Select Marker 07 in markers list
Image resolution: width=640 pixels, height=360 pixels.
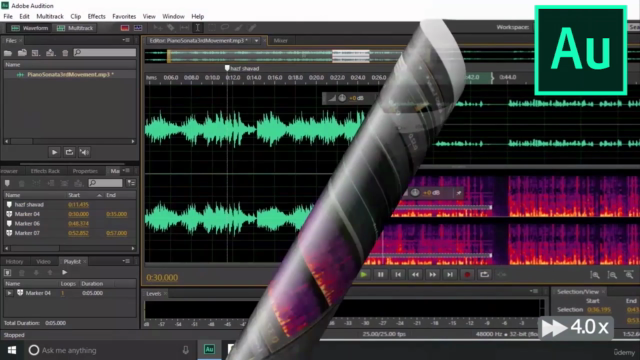point(70,233)
